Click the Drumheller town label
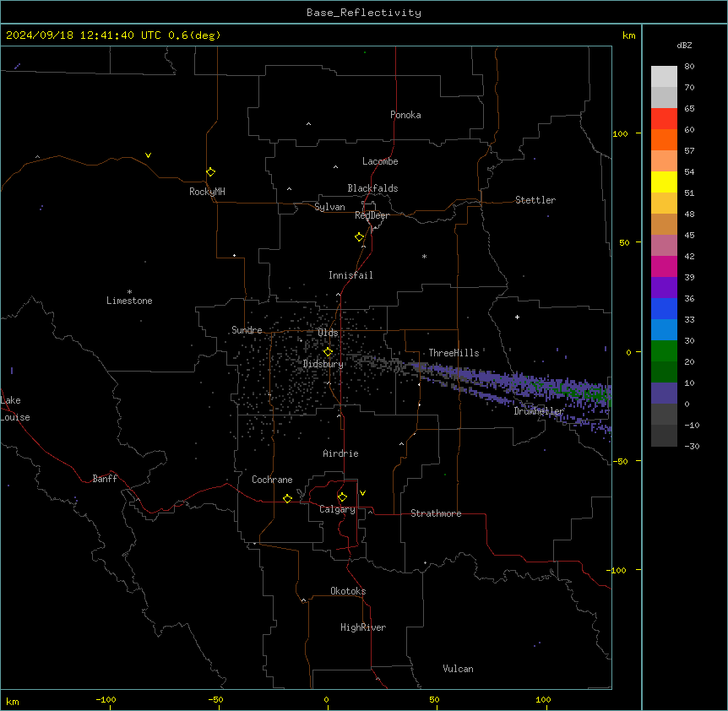This screenshot has width=728, height=711. pos(539,411)
